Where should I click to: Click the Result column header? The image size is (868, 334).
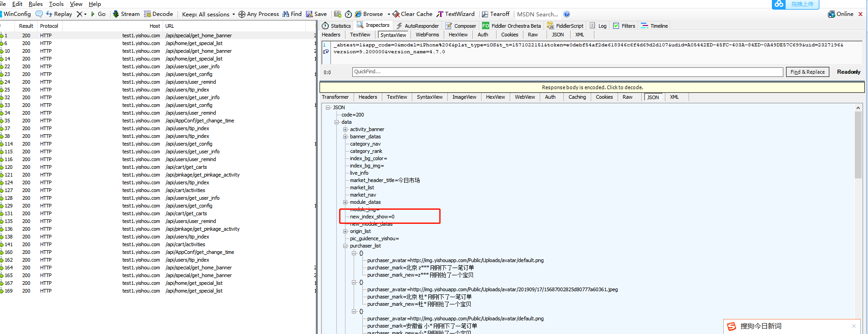(x=26, y=26)
